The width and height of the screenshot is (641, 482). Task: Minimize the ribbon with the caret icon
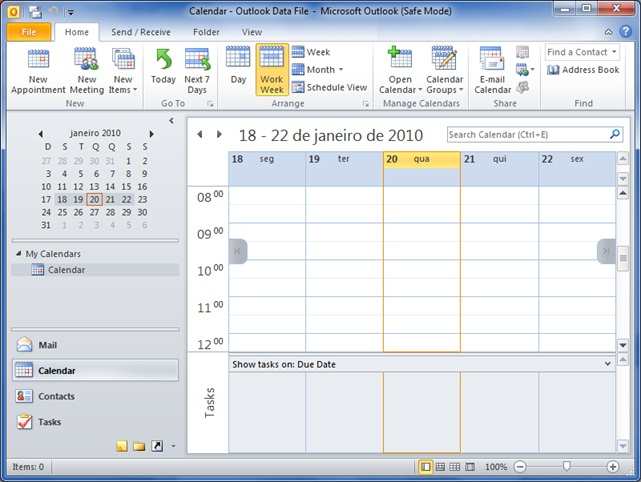[609, 32]
